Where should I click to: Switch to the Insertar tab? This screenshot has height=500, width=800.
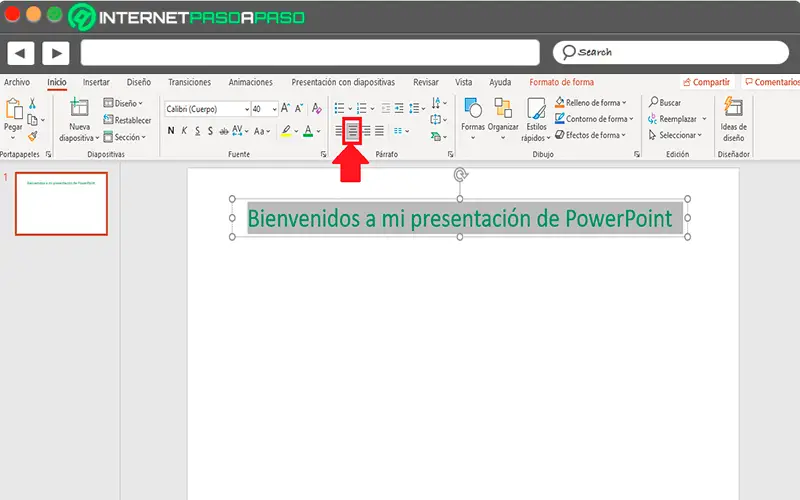point(96,82)
